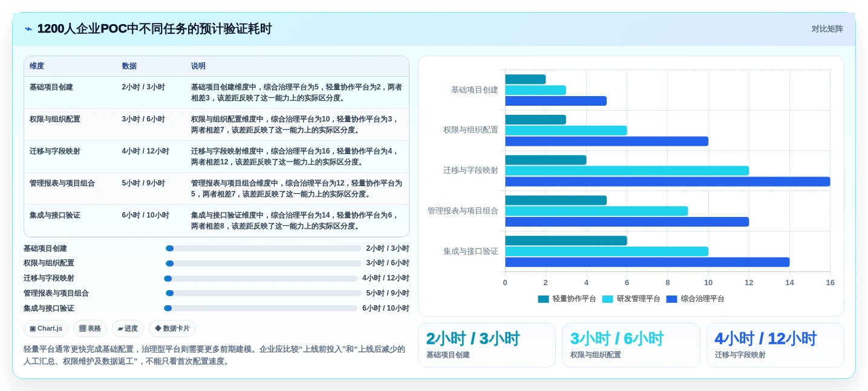Click 轻量协作平台 bar for 基础项目创建
The image size is (868, 391).
click(526, 79)
